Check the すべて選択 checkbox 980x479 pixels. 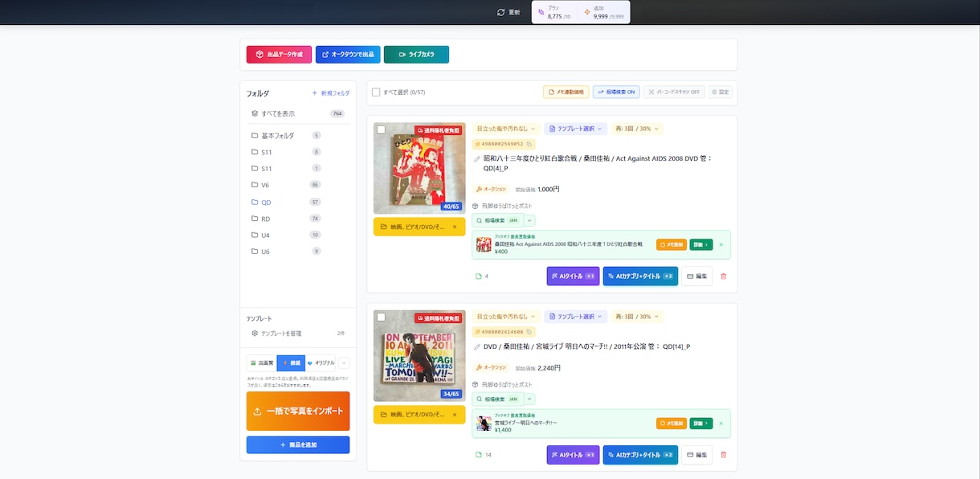point(376,92)
